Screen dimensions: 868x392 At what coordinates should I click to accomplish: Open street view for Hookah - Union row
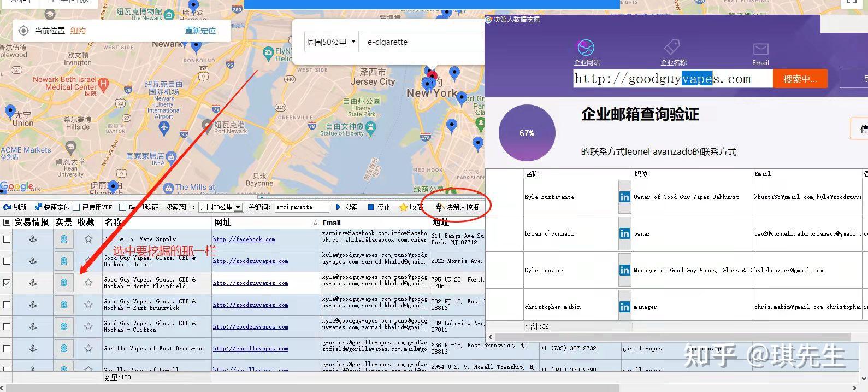click(64, 261)
